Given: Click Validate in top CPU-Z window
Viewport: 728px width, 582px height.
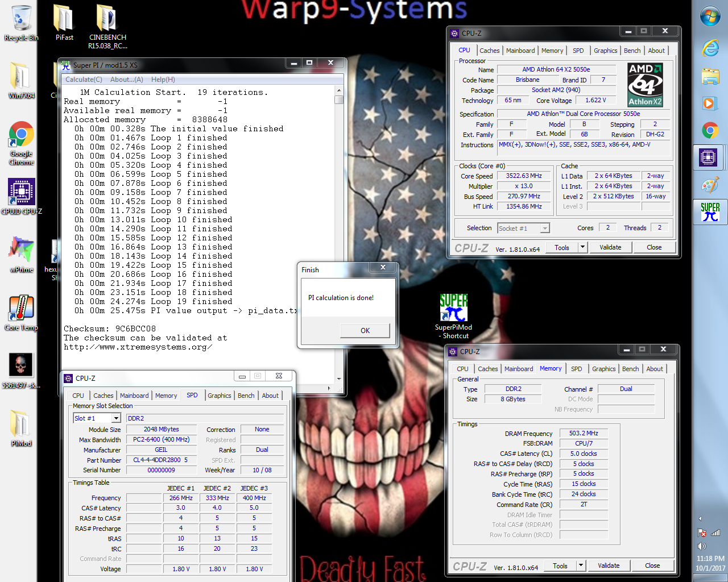Looking at the screenshot, I should [x=610, y=247].
